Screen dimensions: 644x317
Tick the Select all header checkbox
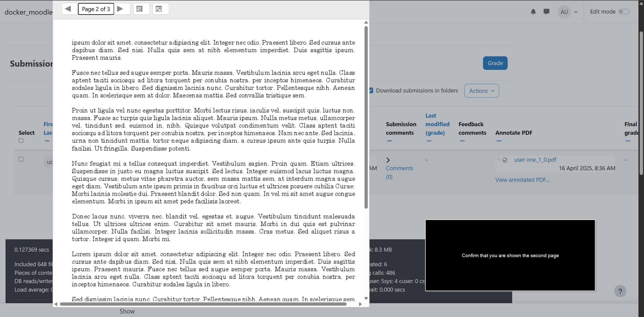(21, 141)
